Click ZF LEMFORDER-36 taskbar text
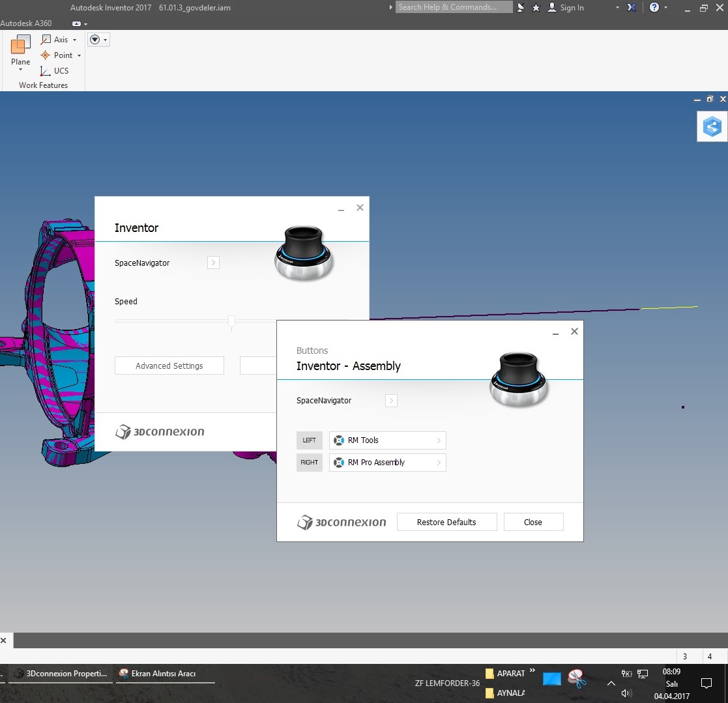 point(448,683)
